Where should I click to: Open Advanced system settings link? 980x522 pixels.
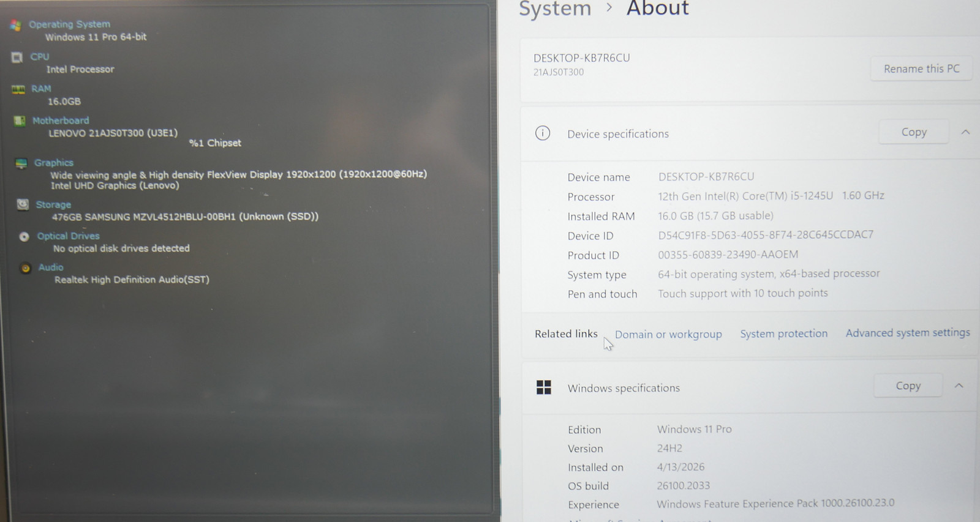coord(908,332)
